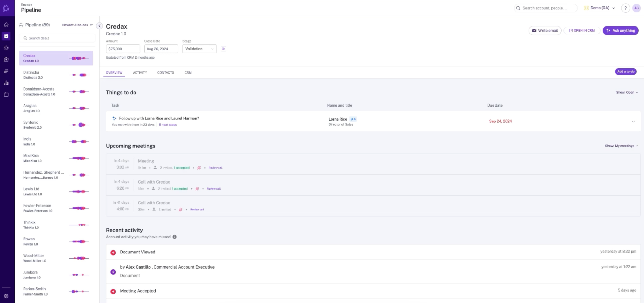Click the Ask anything button
Viewport: 644px width, 303px height.
(x=620, y=31)
